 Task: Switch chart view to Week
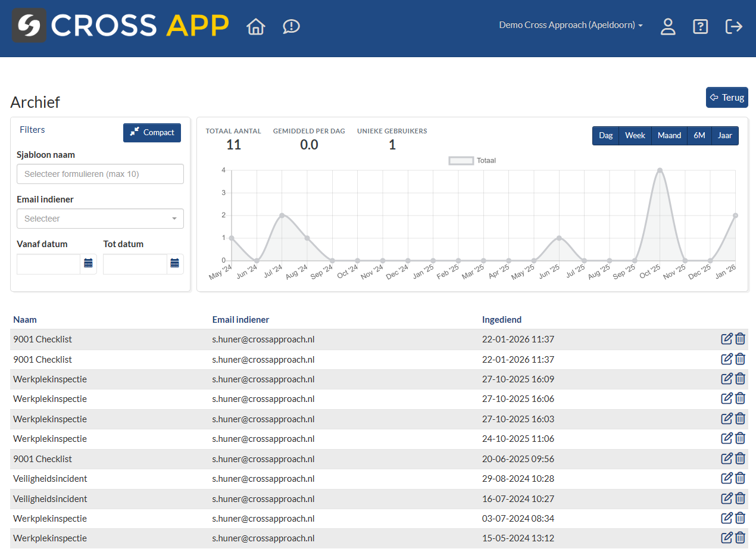(635, 136)
